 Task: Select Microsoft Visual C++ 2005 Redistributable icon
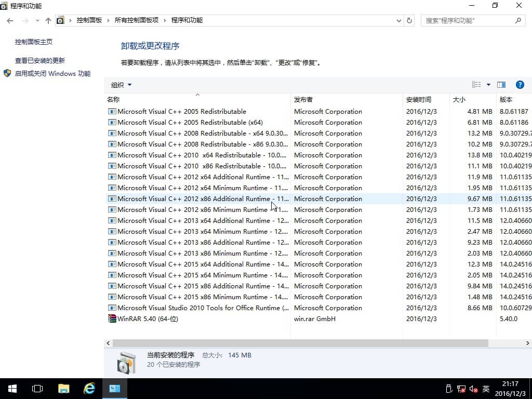click(x=112, y=111)
